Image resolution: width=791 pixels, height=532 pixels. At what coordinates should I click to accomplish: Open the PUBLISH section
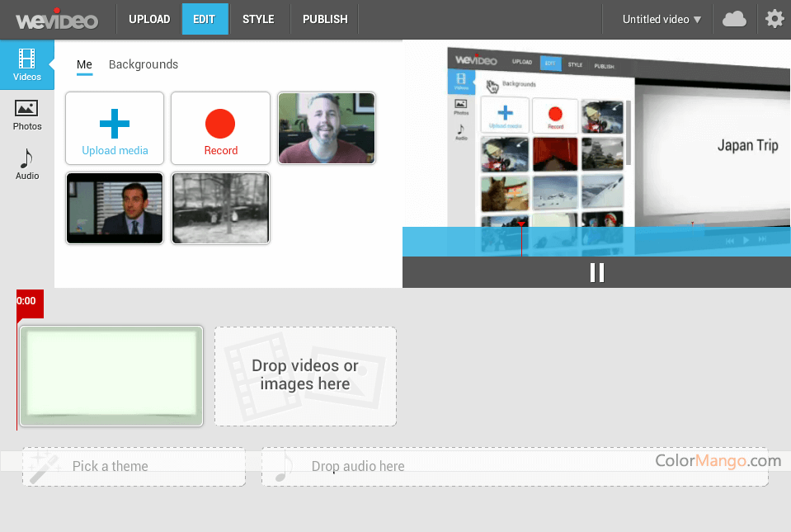pyautogui.click(x=325, y=19)
